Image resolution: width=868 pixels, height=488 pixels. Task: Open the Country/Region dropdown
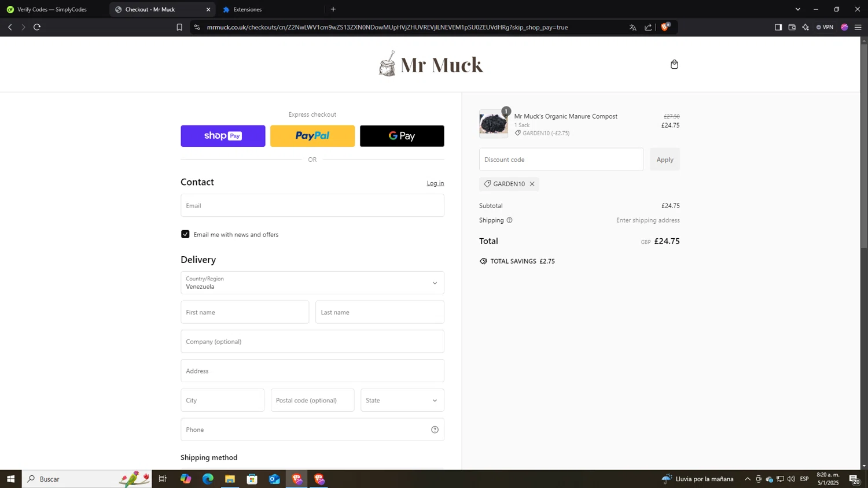[312, 283]
